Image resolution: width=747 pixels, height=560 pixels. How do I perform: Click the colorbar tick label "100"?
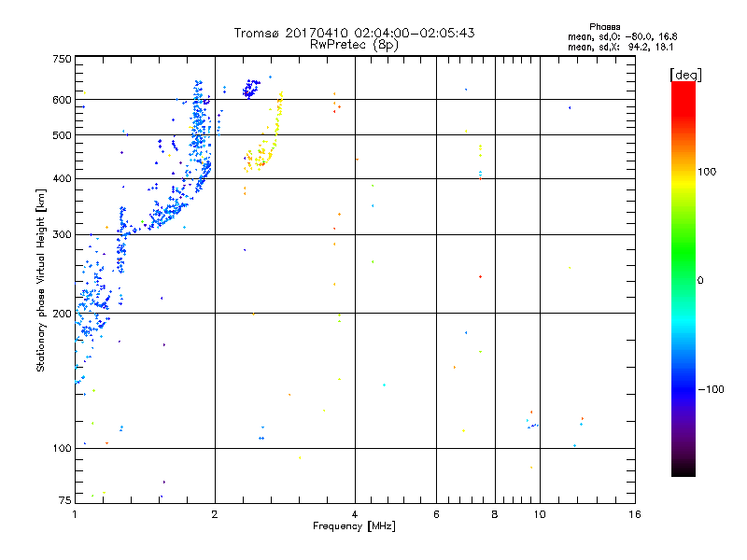pyautogui.click(x=707, y=172)
